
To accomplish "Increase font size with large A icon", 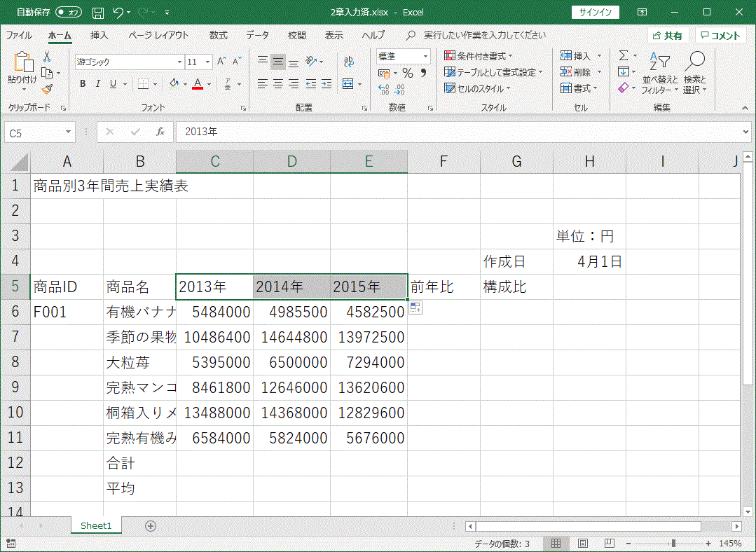I will tap(221, 61).
